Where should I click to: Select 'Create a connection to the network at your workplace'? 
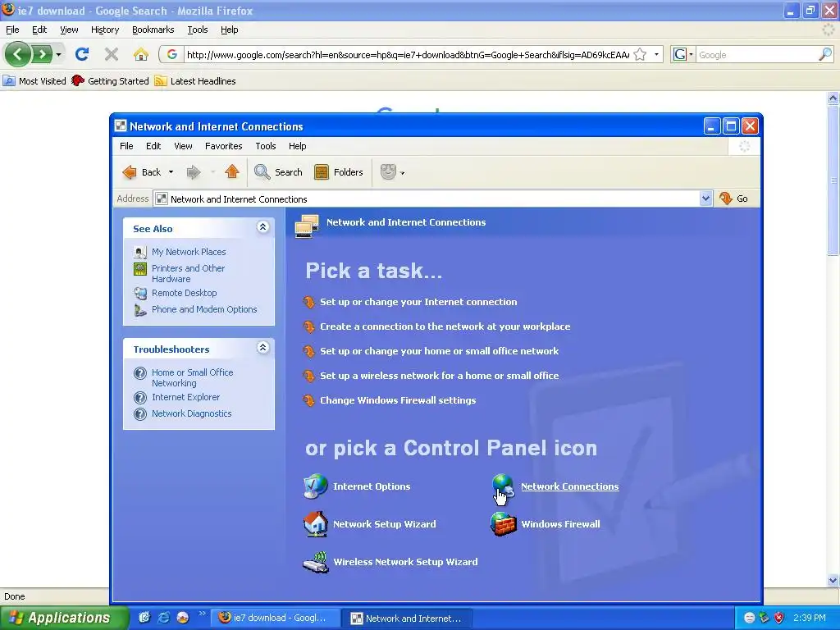coord(445,326)
